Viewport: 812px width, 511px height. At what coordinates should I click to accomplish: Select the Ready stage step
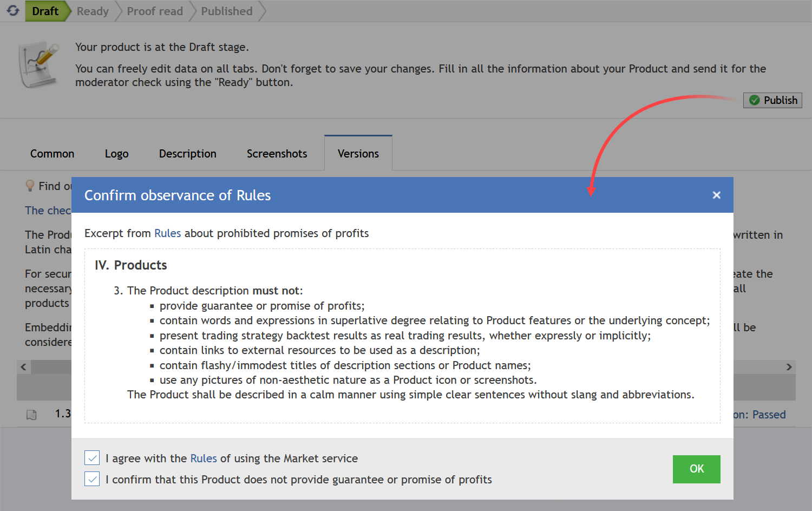coord(93,11)
